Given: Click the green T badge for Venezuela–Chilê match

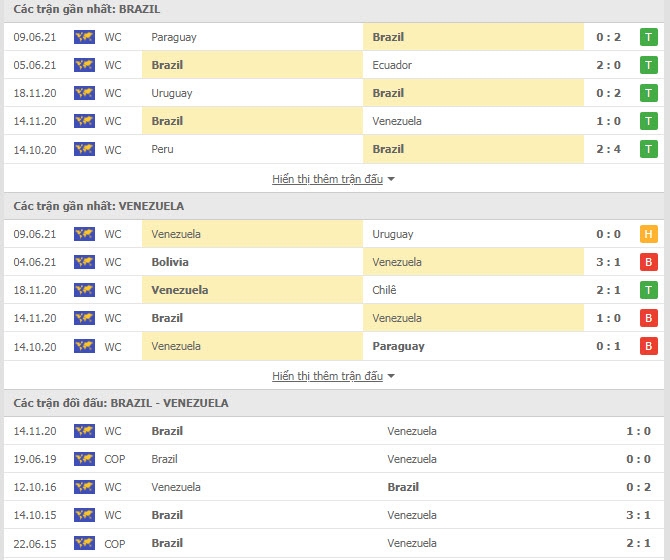Looking at the screenshot, I should pyautogui.click(x=648, y=290).
